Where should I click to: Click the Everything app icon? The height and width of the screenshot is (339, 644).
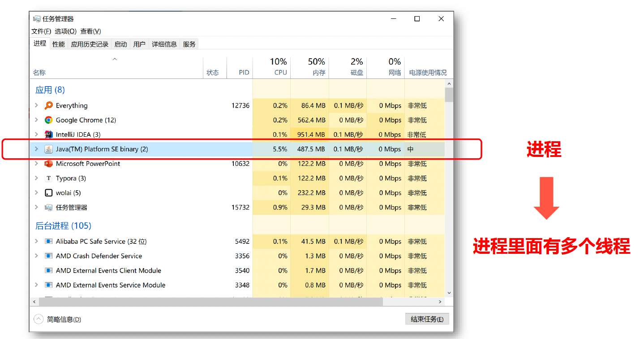point(49,105)
